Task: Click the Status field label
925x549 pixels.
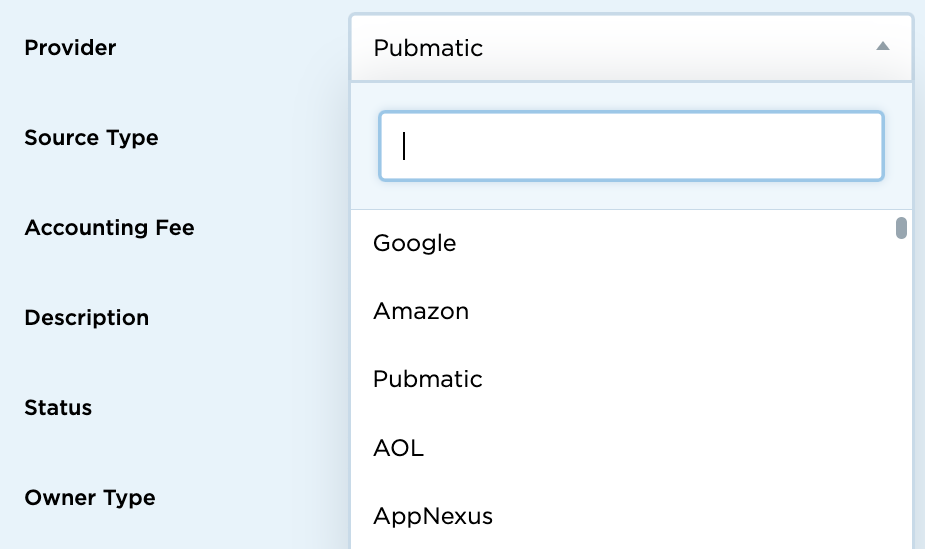Action: point(58,407)
